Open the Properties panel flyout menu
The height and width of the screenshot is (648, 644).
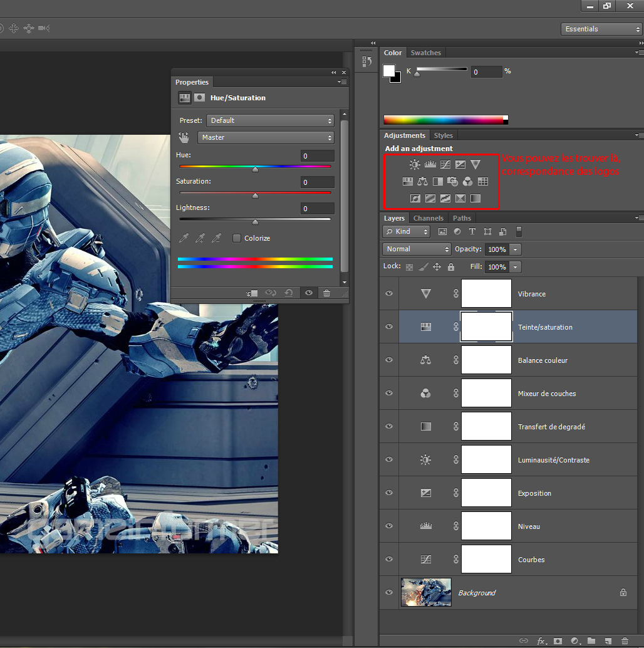pos(342,82)
